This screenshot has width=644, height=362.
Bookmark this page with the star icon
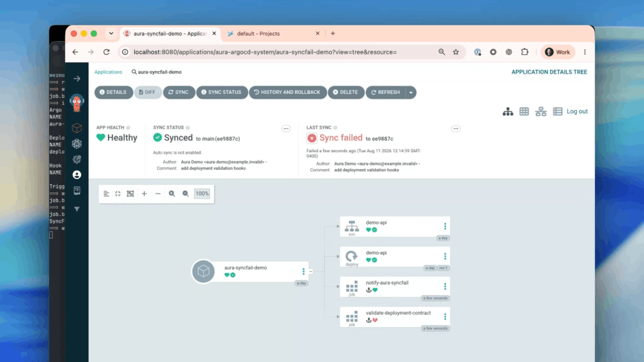[456, 52]
